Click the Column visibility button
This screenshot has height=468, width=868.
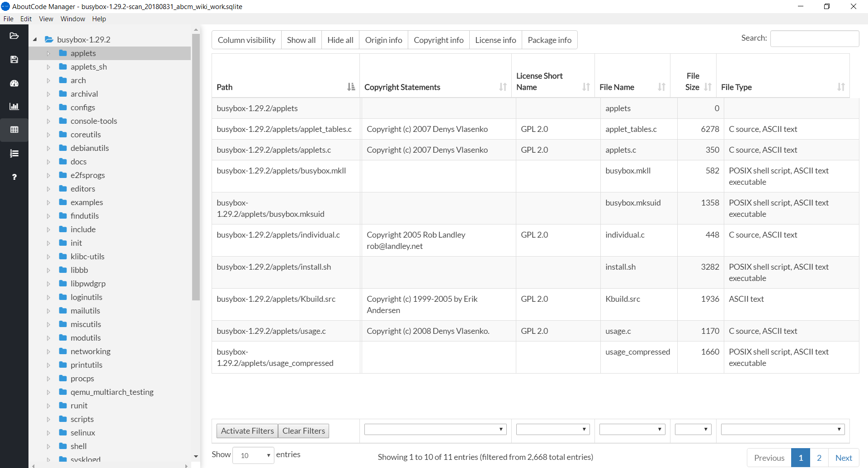[246, 40]
